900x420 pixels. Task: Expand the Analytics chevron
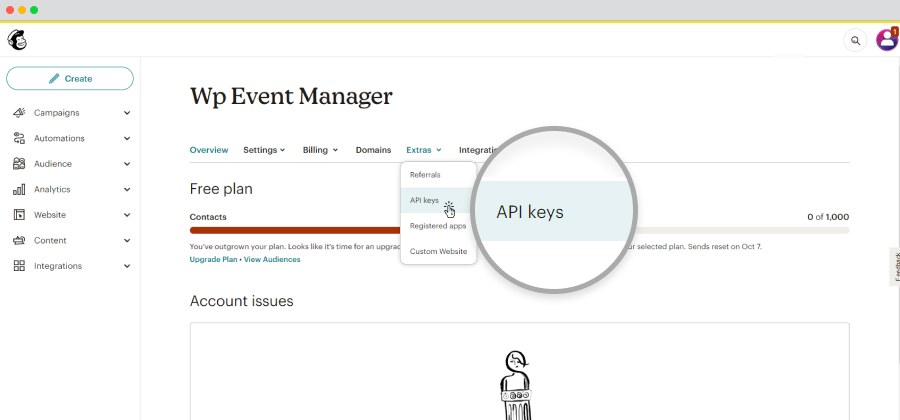[127, 189]
